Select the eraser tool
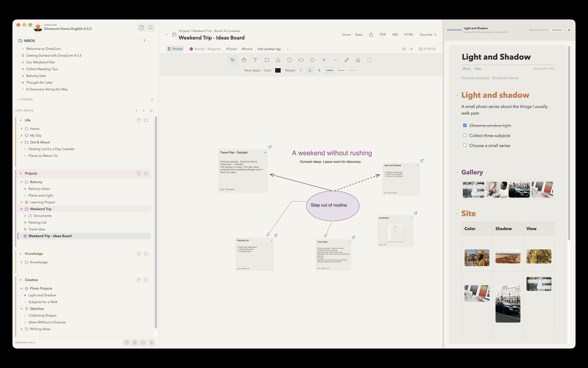Image resolution: width=588 pixels, height=368 pixels. tap(358, 60)
